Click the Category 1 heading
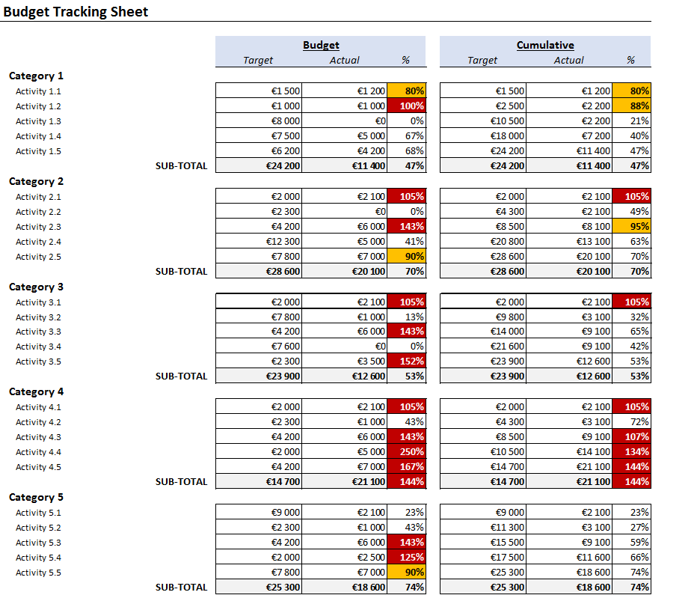This screenshot has height=610, width=700. click(x=36, y=76)
